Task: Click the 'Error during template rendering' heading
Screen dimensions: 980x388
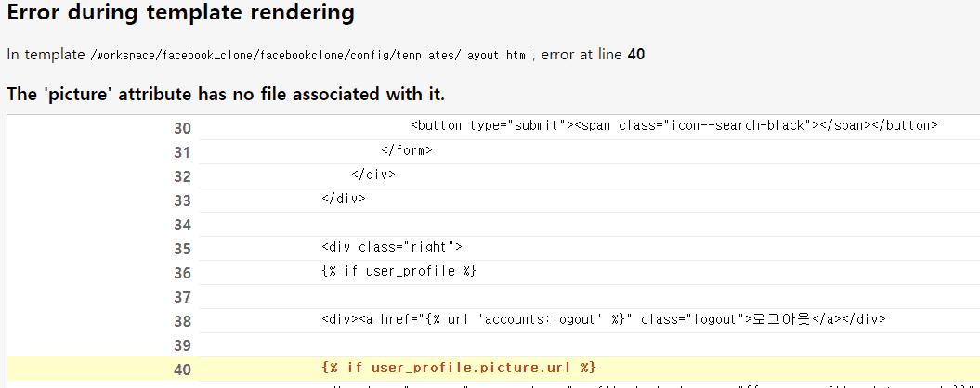Action: click(181, 13)
